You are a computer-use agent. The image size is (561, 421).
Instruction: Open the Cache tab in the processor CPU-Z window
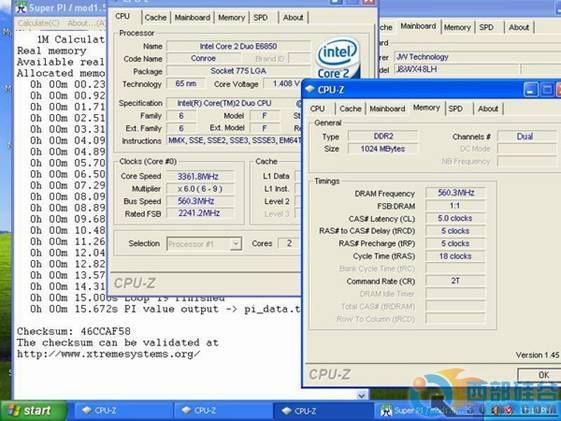[156, 18]
